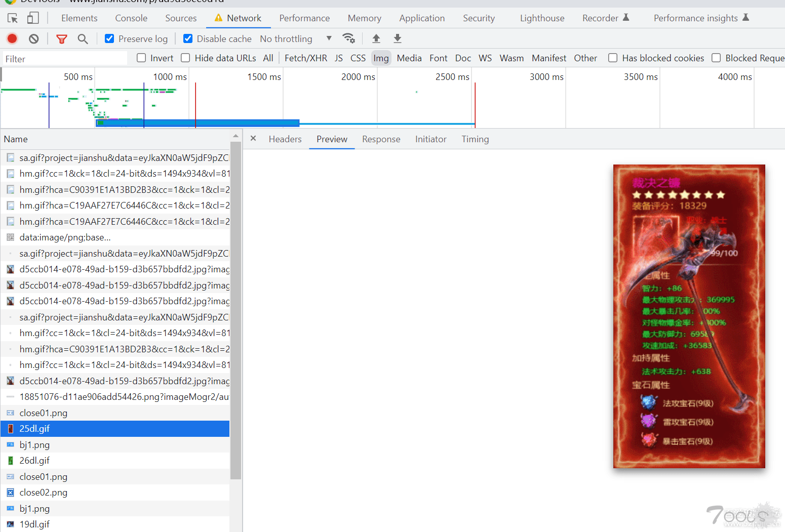Enable Blocked Requests checkbox
The width and height of the screenshot is (785, 532).
tap(716, 58)
